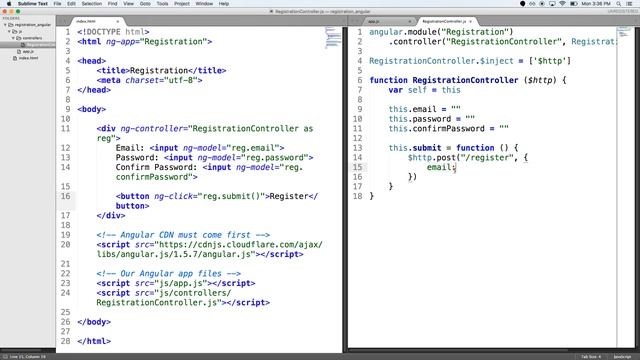Close the app.js tab
Screen dimensions: 640x360
[410, 21]
